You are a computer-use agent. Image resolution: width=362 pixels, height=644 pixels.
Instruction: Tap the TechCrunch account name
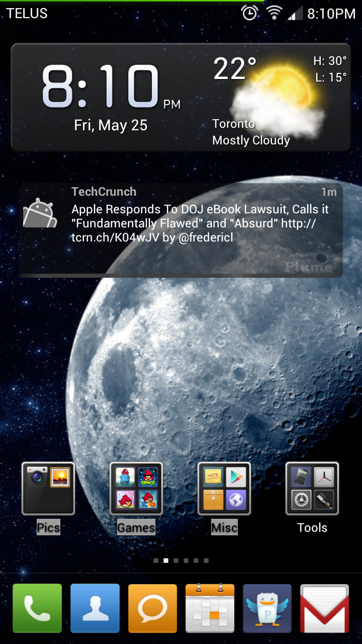tap(104, 192)
